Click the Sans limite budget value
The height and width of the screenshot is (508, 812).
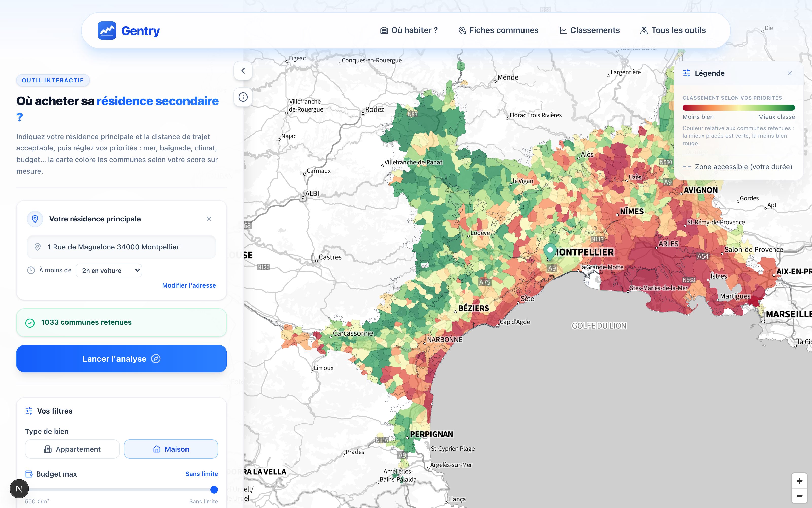tap(202, 474)
